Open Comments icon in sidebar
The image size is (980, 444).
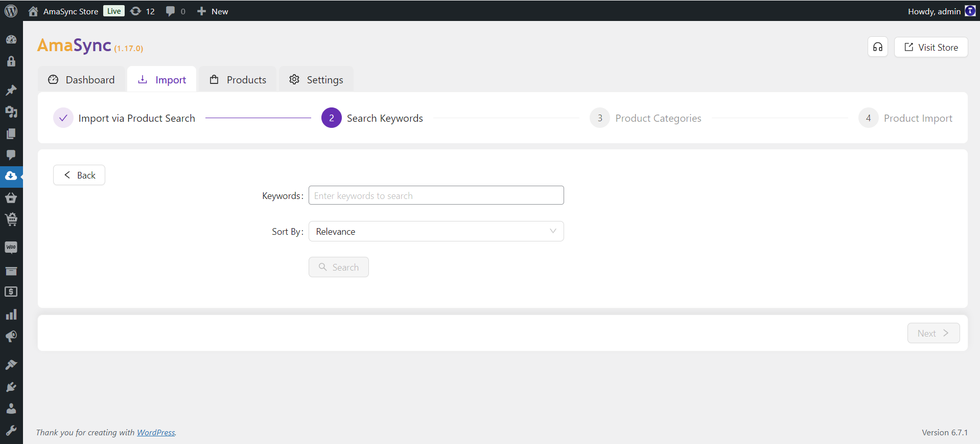11,155
